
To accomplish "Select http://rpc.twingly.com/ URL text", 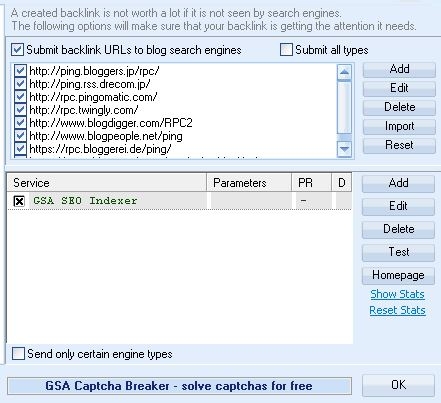I will coord(84,110).
